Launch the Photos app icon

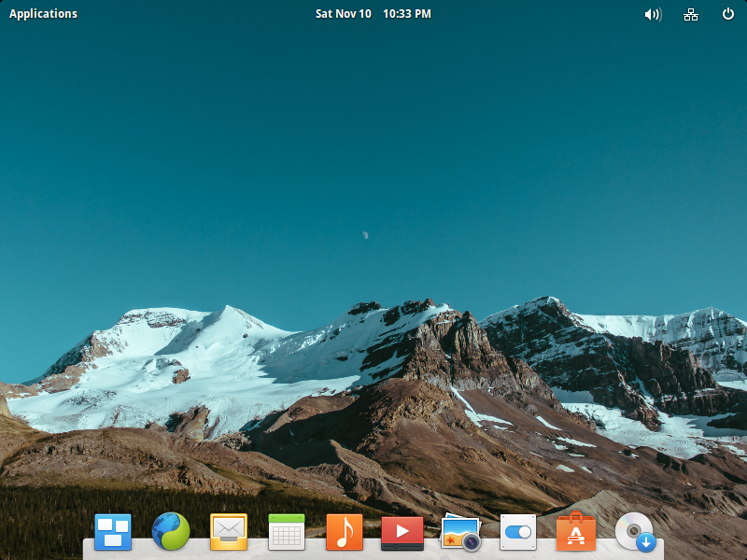click(460, 533)
